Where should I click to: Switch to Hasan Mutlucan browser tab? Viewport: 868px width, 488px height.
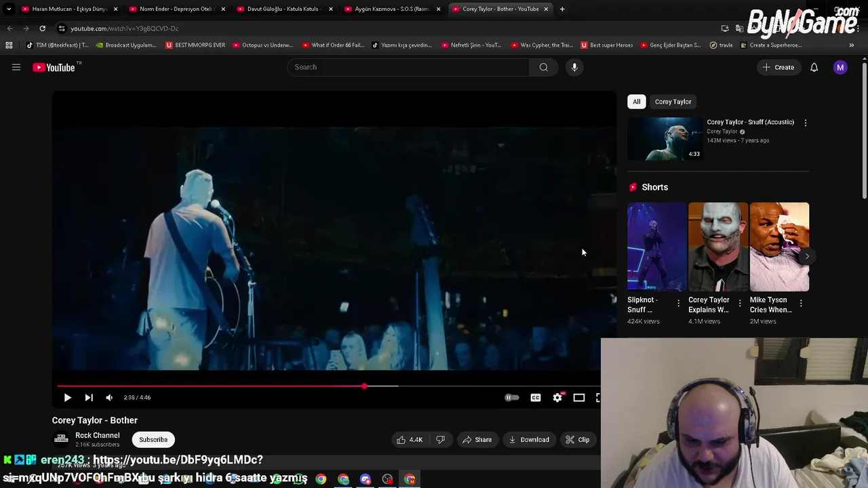(x=69, y=9)
